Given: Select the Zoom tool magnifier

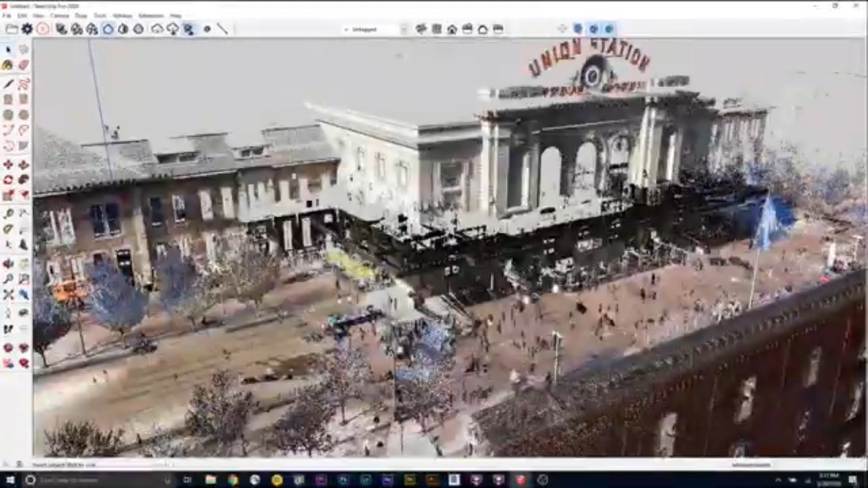Looking at the screenshot, I should coord(8,278).
